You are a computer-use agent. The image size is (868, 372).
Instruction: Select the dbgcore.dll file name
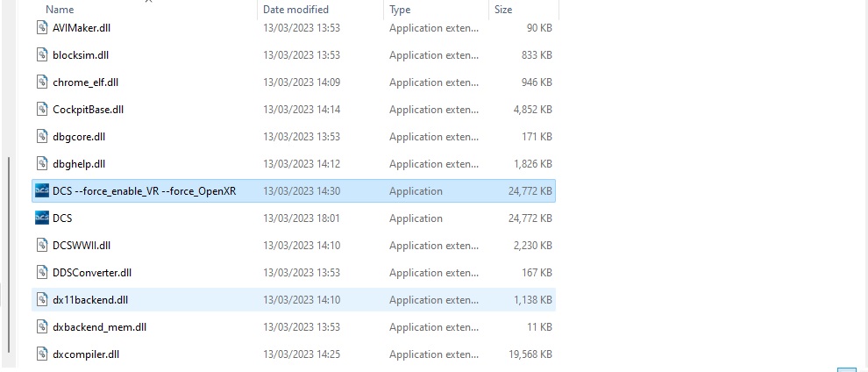tap(79, 136)
